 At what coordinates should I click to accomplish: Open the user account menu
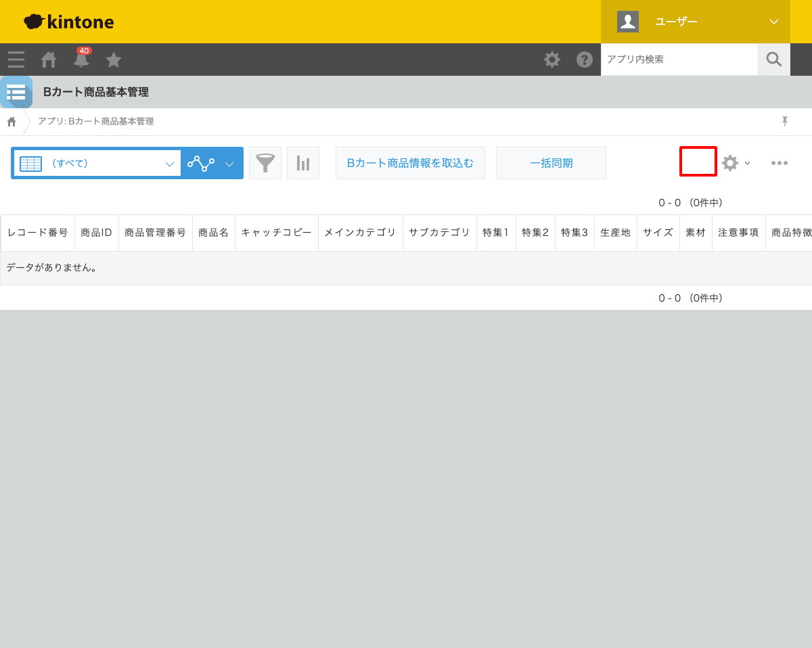[695, 21]
